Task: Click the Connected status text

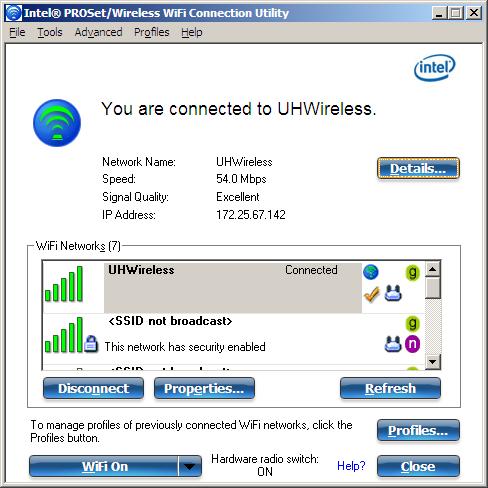Action: coord(311,270)
